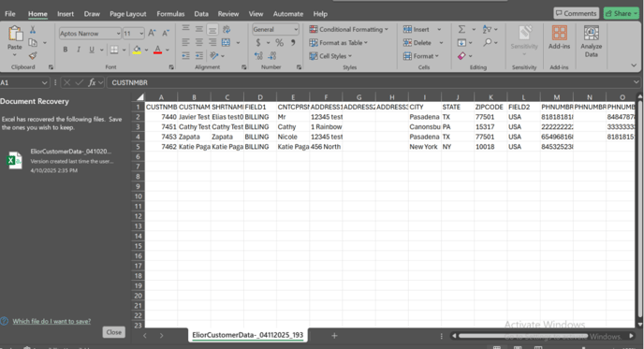Open the Add-ins button
The width and height of the screenshot is (644, 349).
pyautogui.click(x=559, y=37)
